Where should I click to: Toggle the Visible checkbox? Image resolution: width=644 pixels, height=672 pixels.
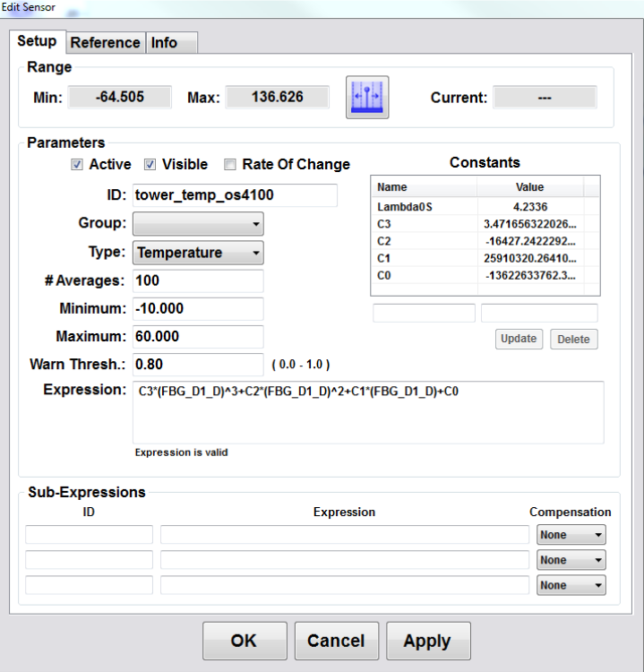[150, 165]
